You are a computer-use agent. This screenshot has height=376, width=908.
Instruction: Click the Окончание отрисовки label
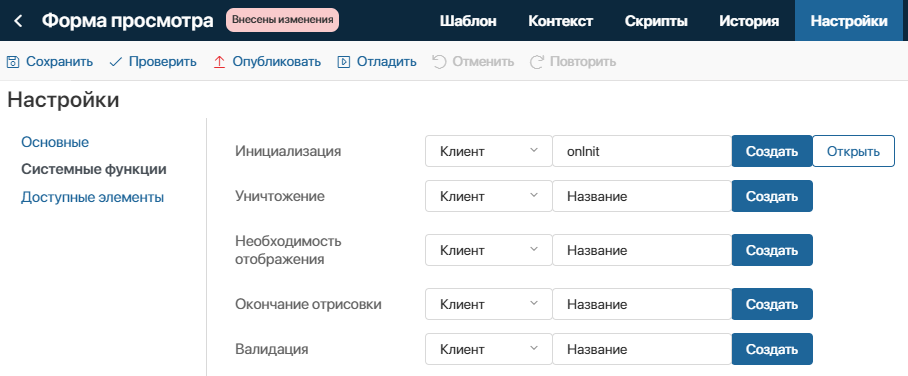(309, 304)
